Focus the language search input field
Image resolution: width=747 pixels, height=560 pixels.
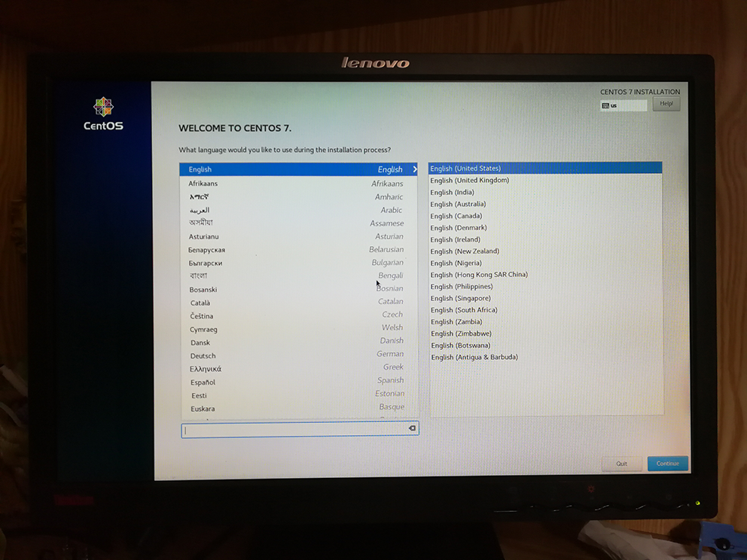(x=300, y=430)
